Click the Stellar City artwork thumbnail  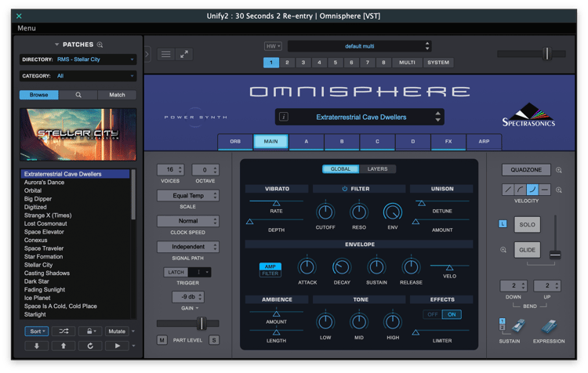[x=78, y=135]
